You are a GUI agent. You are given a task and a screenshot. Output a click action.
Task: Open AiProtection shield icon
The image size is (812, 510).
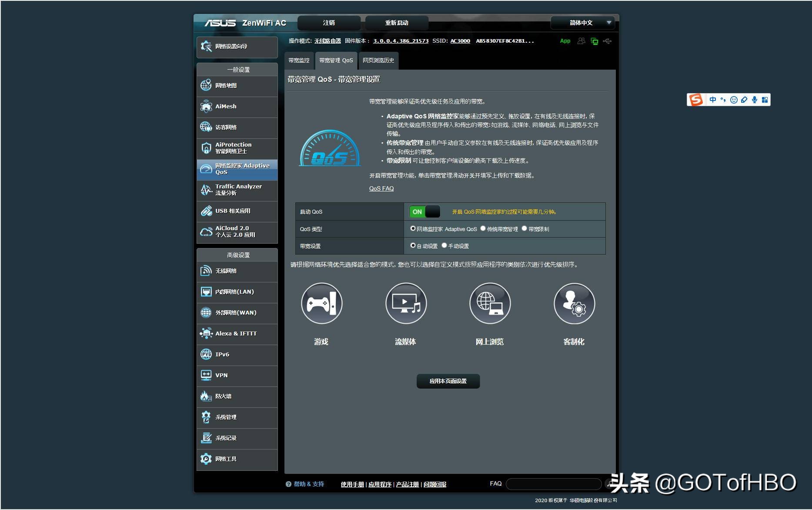206,148
